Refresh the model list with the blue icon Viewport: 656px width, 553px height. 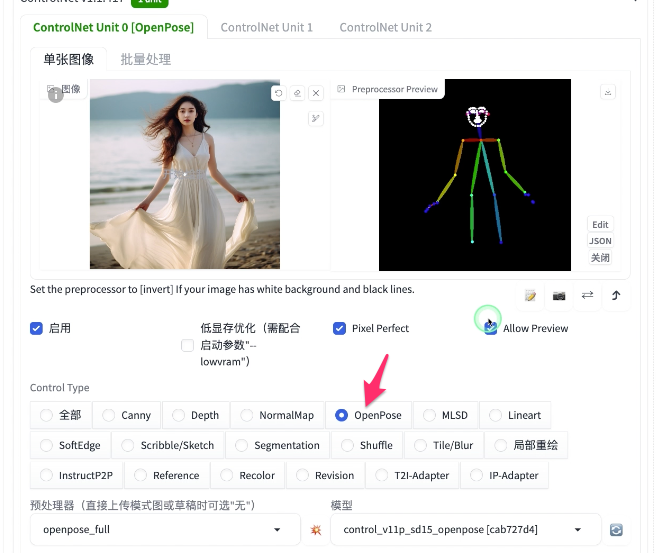(x=616, y=530)
